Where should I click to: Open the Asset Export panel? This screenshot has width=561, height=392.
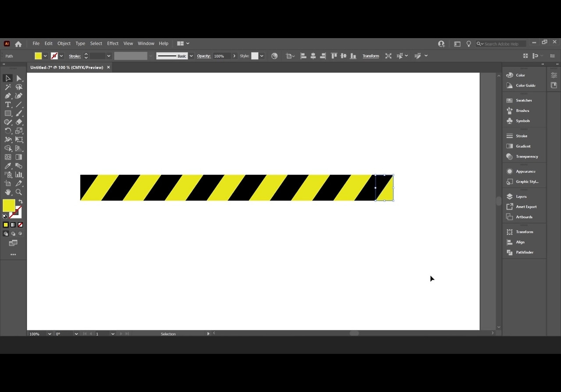(526, 207)
